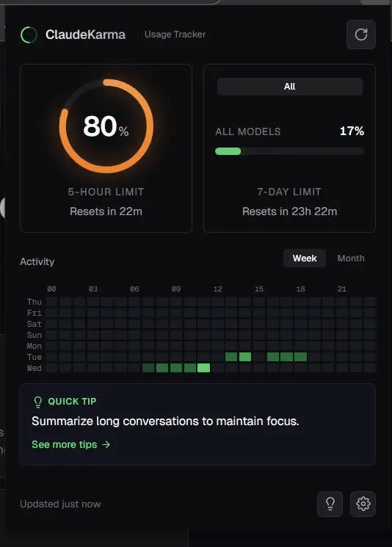
Task: Switch activity view to Month
Action: pos(351,258)
